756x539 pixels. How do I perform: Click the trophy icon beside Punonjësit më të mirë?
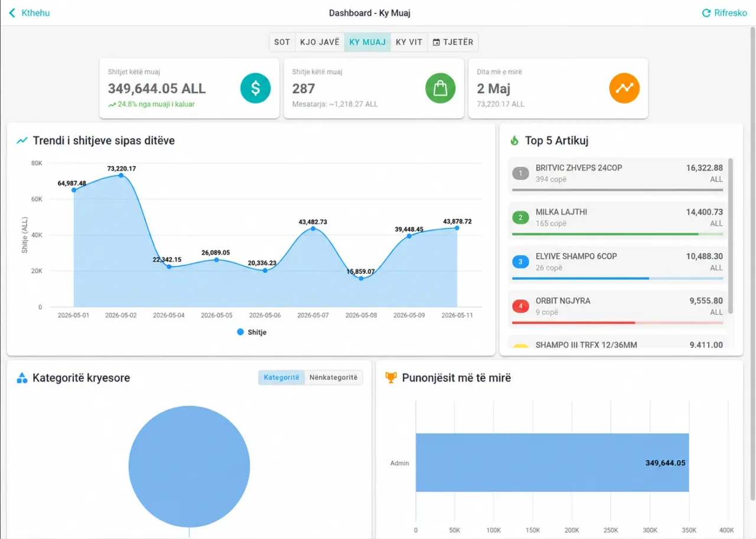391,377
